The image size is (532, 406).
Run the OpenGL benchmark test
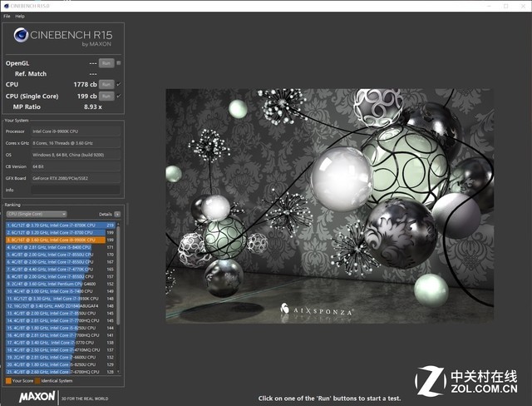click(x=106, y=63)
